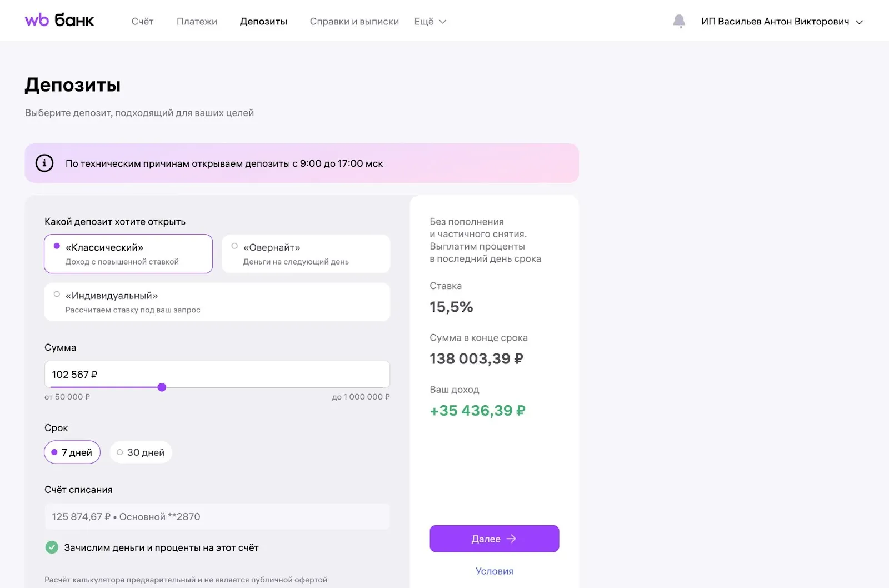The image size is (889, 588).
Task: Go to the Счёт tab
Action: click(x=142, y=22)
